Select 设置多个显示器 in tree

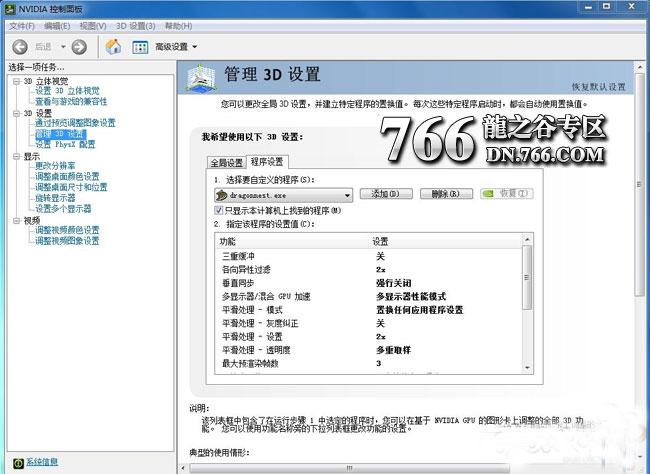pos(63,209)
